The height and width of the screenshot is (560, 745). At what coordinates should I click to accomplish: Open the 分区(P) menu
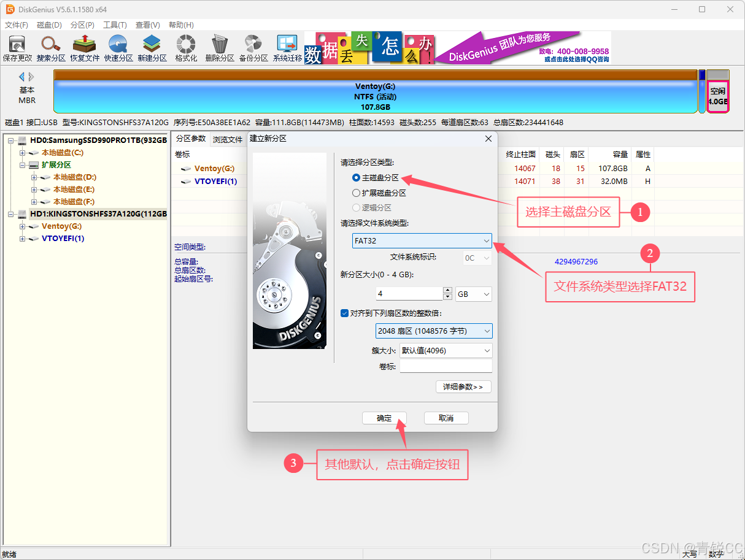pos(82,25)
